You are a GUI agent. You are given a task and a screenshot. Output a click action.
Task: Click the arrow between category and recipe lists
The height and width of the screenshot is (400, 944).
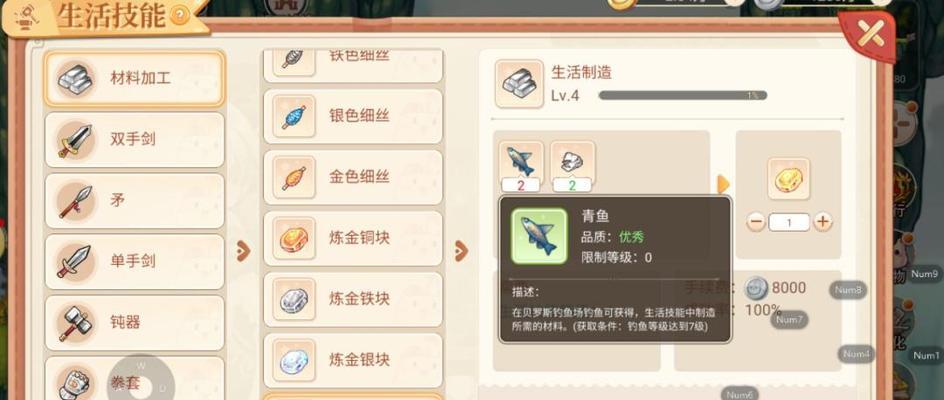click(x=243, y=251)
